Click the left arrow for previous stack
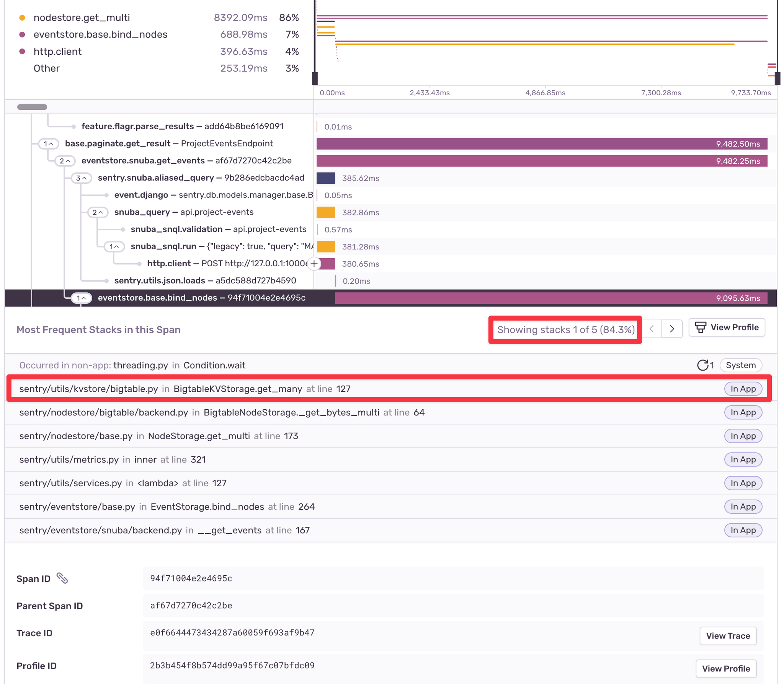The width and height of the screenshot is (784, 684). pyautogui.click(x=652, y=329)
